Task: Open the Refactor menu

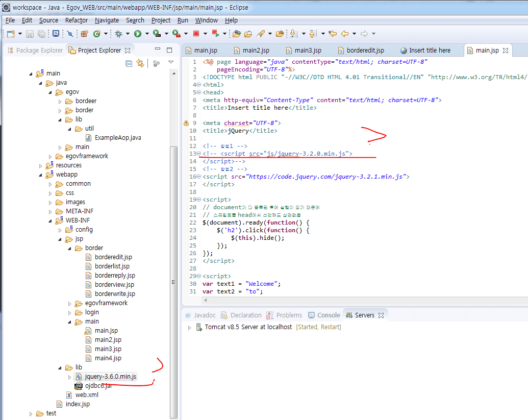Action: click(77, 20)
